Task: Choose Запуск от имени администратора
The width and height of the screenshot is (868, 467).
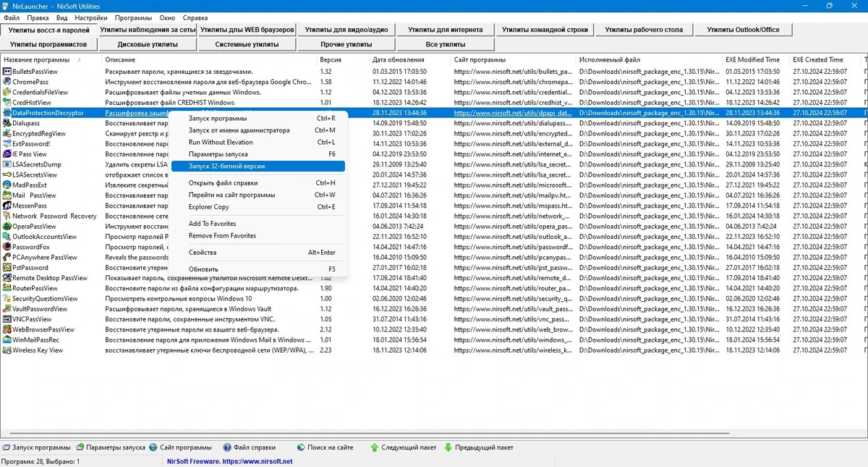Action: point(258,130)
